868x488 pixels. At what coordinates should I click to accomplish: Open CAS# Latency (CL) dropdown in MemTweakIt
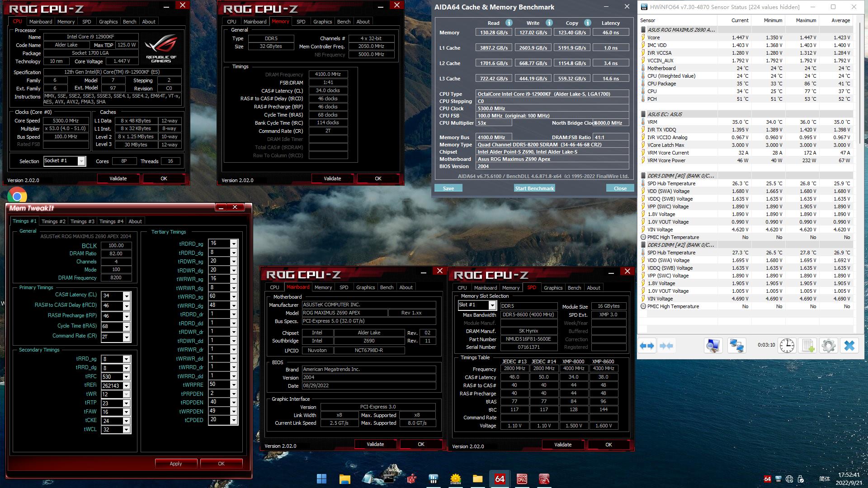[127, 296]
